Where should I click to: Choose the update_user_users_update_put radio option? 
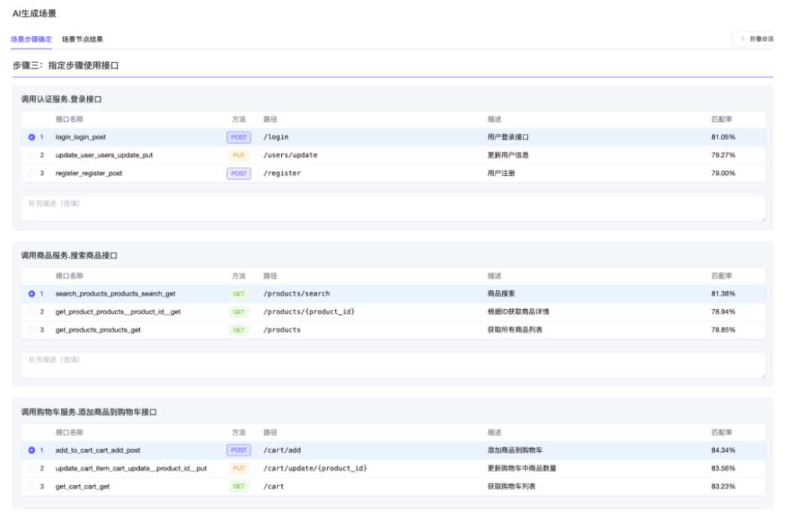pos(32,156)
